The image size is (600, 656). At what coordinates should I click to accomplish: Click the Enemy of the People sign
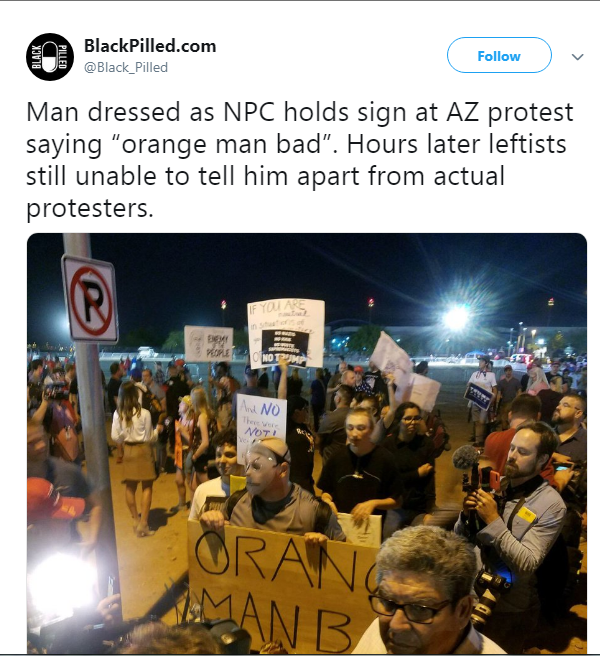point(209,343)
